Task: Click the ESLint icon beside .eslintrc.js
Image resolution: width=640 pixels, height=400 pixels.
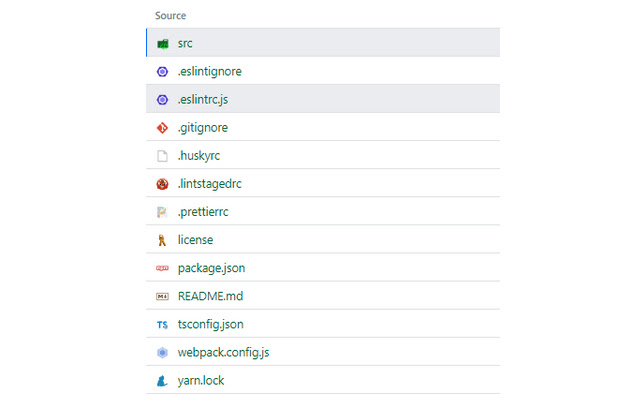Action: pyautogui.click(x=162, y=100)
